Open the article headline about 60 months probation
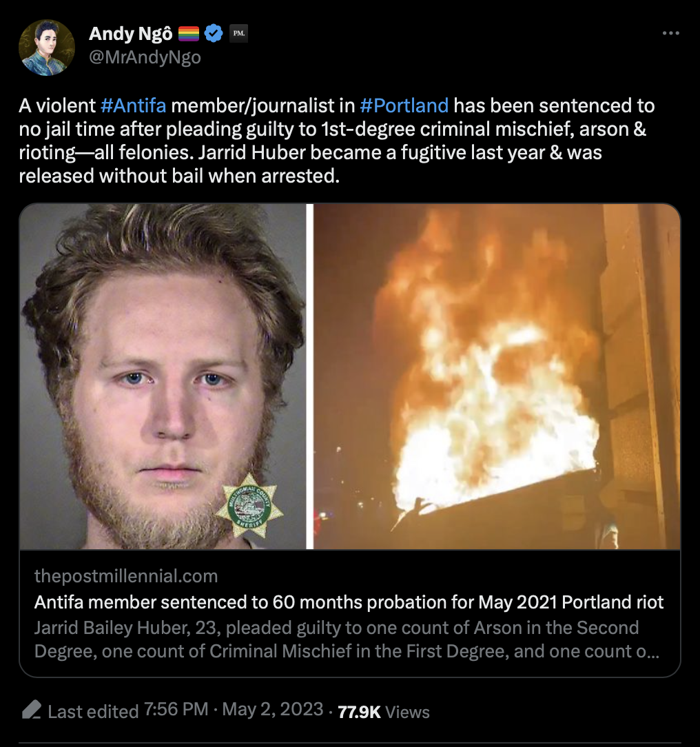The width and height of the screenshot is (700, 747). [x=349, y=602]
